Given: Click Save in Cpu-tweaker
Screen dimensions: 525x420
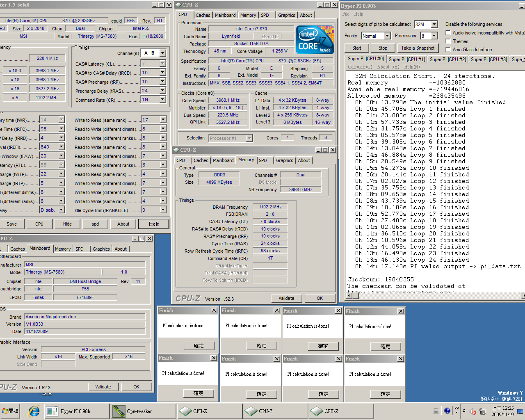Looking at the screenshot, I should 11,224.
